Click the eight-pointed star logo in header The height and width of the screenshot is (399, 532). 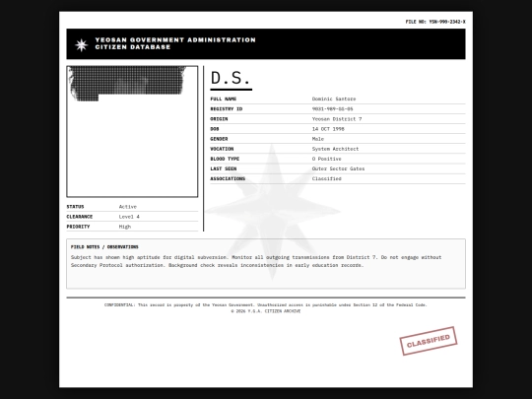(x=82, y=44)
